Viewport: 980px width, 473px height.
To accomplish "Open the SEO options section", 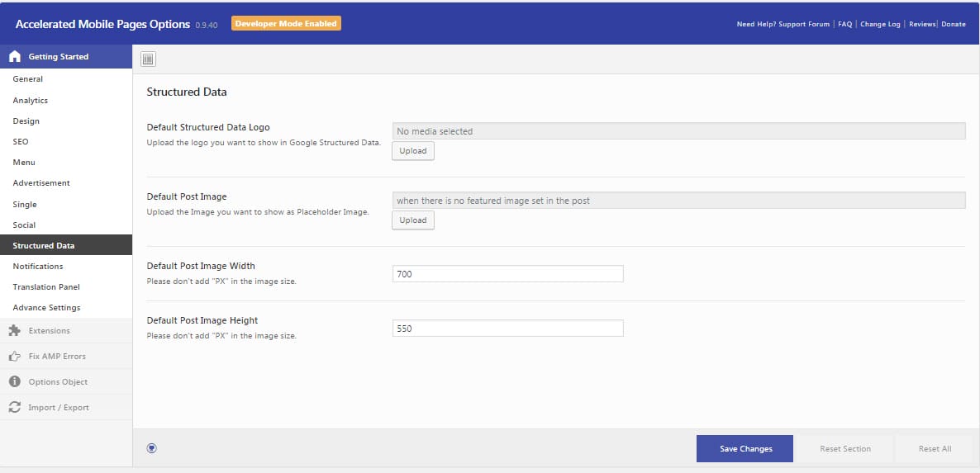I will click(21, 142).
